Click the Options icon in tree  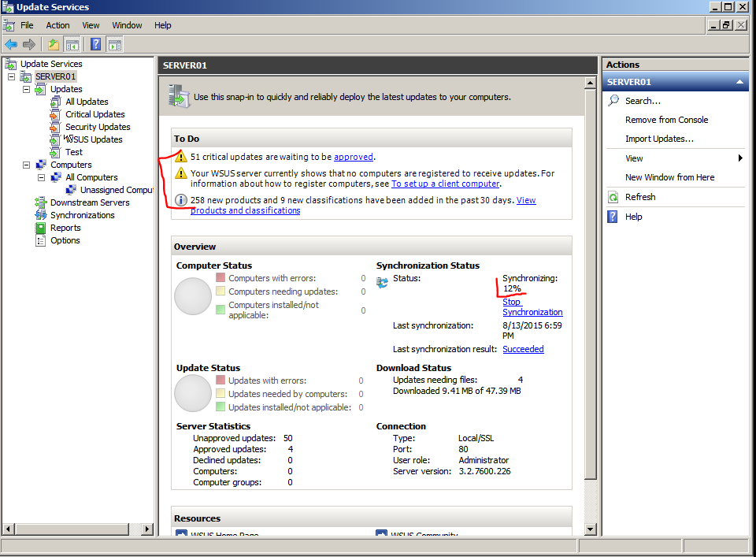(x=41, y=240)
